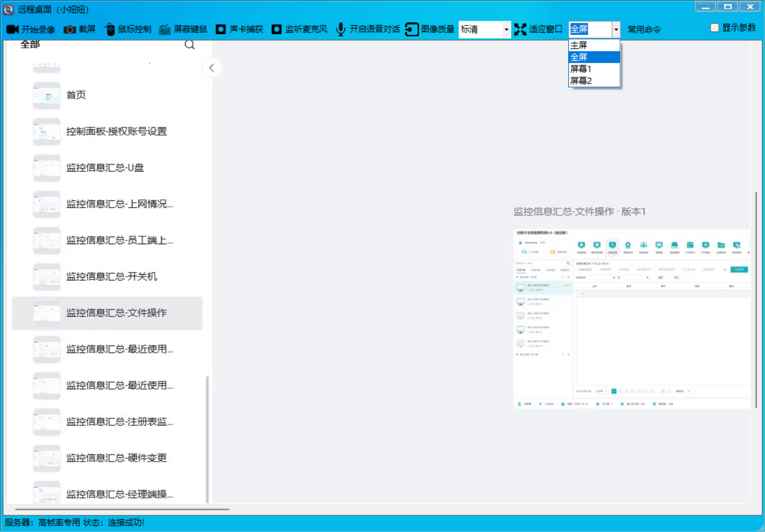765x532 pixels.
Task: Click the block keyboard and mouse icon
Action: [x=165, y=29]
